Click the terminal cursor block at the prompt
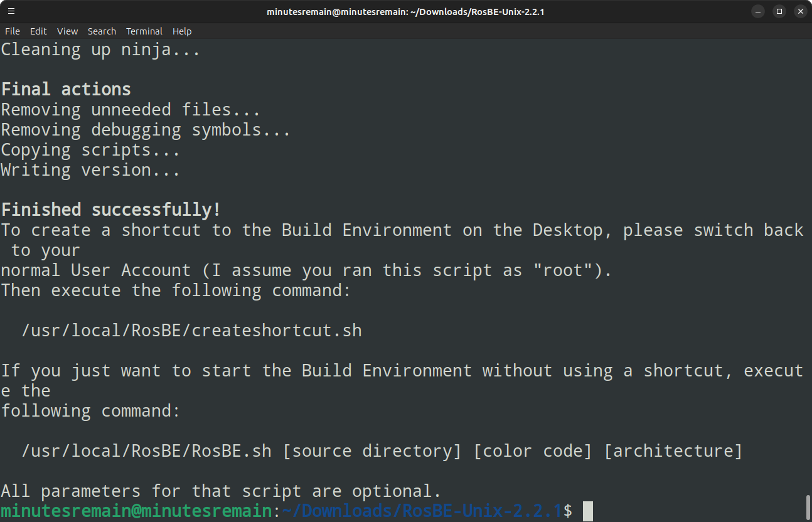Image resolution: width=812 pixels, height=522 pixels. point(588,511)
